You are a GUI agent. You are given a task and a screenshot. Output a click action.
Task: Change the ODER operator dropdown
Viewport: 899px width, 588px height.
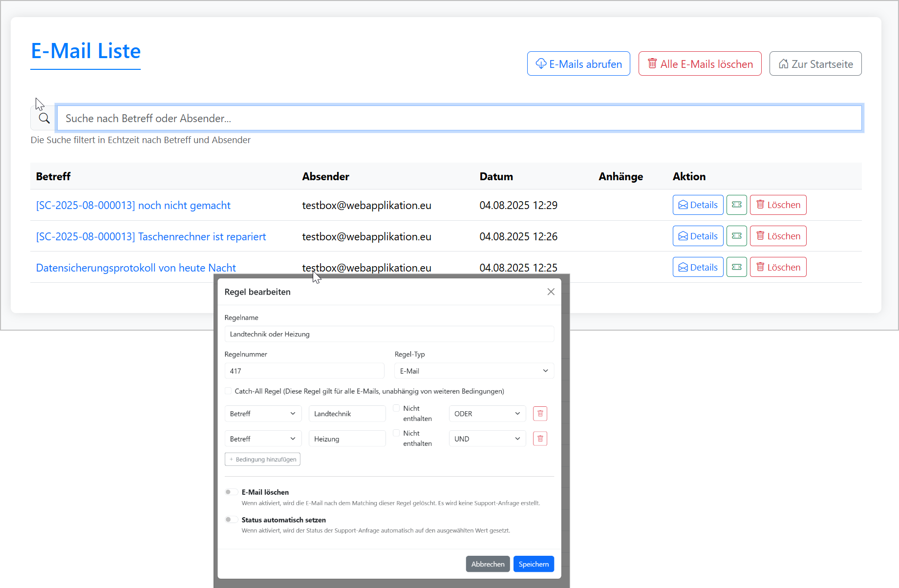coord(487,413)
